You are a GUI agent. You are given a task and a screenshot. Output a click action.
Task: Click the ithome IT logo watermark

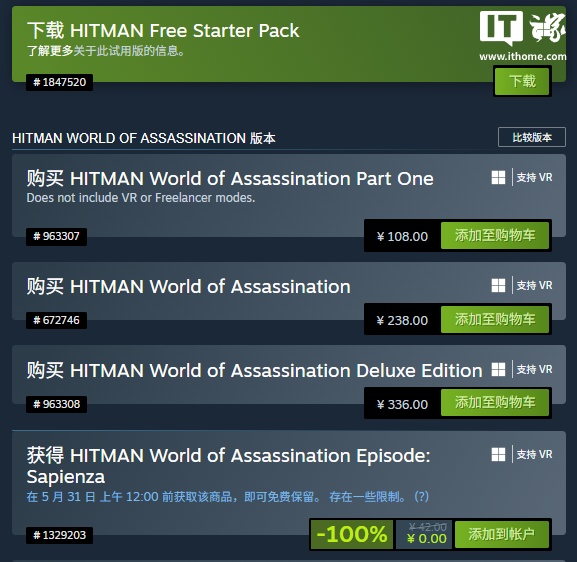pyautogui.click(x=523, y=35)
